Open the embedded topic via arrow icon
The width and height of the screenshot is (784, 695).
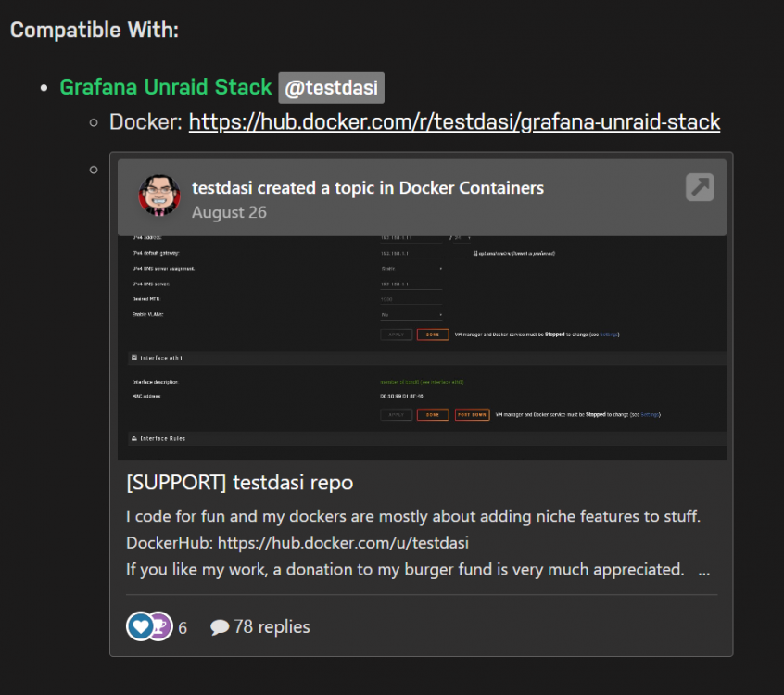[x=700, y=187]
